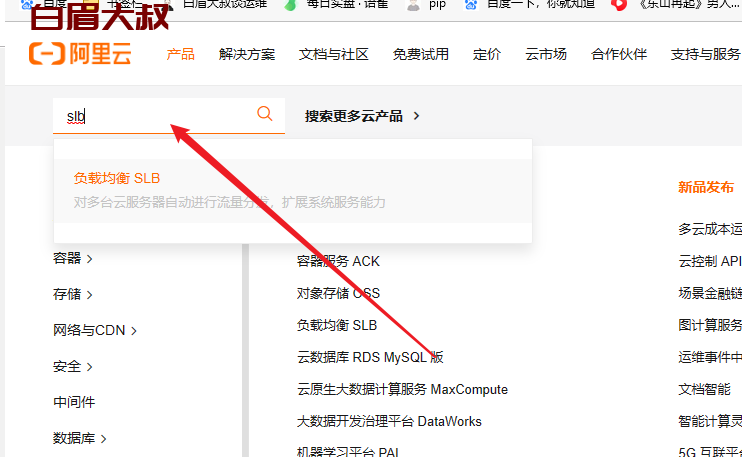The image size is (742, 457).
Task: Open 机器学习平台 PAI link
Action: point(348,451)
